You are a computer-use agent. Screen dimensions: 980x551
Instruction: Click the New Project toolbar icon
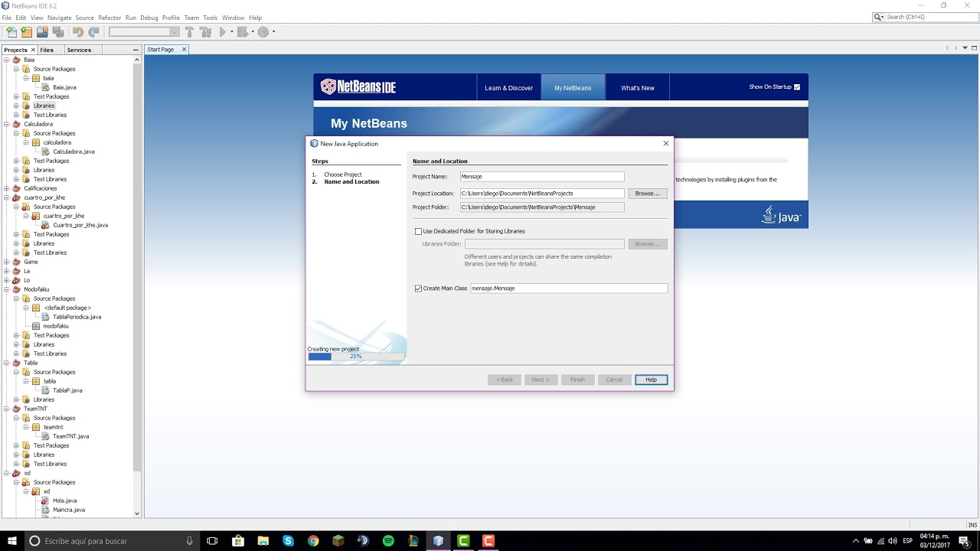coord(27,32)
